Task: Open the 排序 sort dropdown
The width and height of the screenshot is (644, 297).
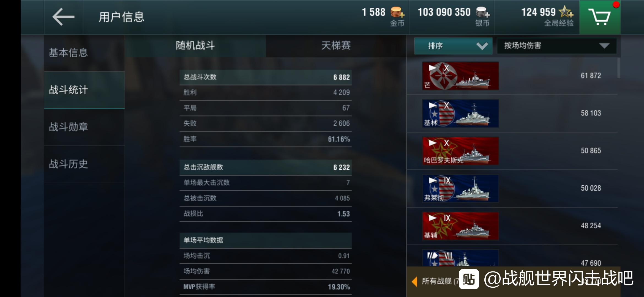Action: point(453,46)
